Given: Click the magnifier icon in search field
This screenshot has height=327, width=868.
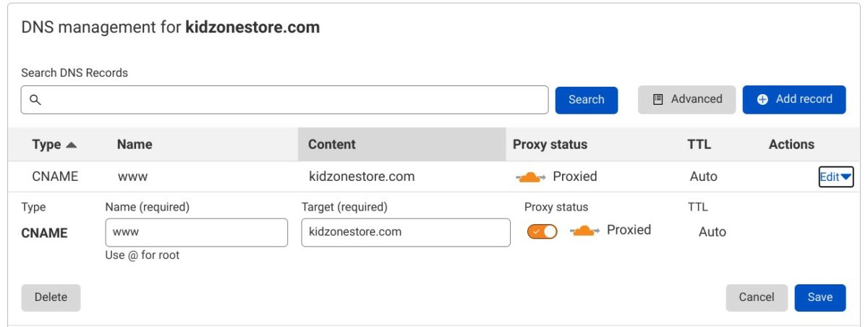Looking at the screenshot, I should coord(35,100).
